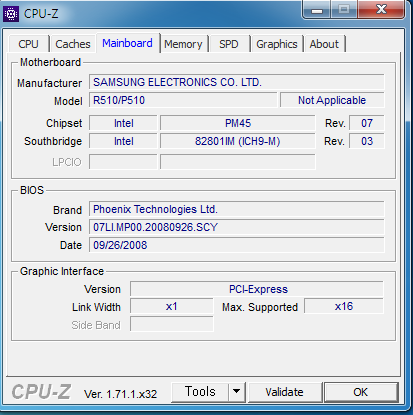
Task: Switch to the CPU tab
Action: [x=28, y=44]
